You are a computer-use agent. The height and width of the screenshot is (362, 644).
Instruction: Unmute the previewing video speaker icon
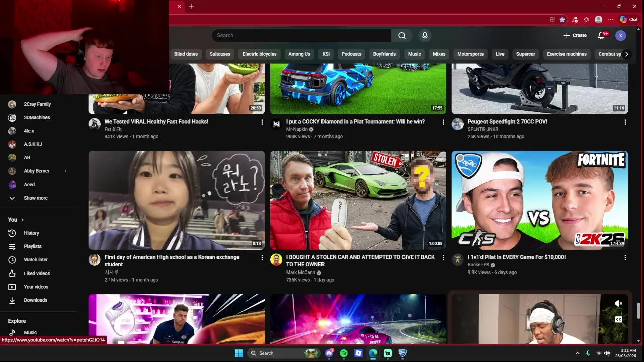(619, 303)
